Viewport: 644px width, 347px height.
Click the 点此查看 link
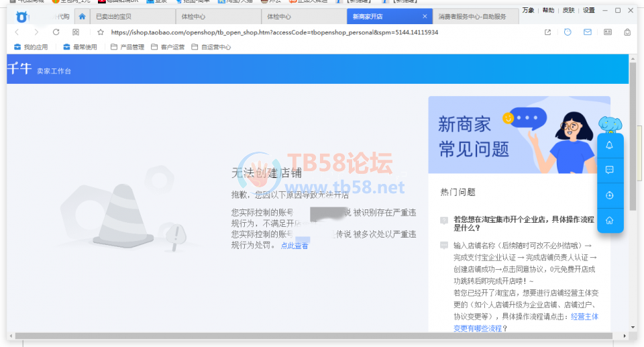pos(294,246)
